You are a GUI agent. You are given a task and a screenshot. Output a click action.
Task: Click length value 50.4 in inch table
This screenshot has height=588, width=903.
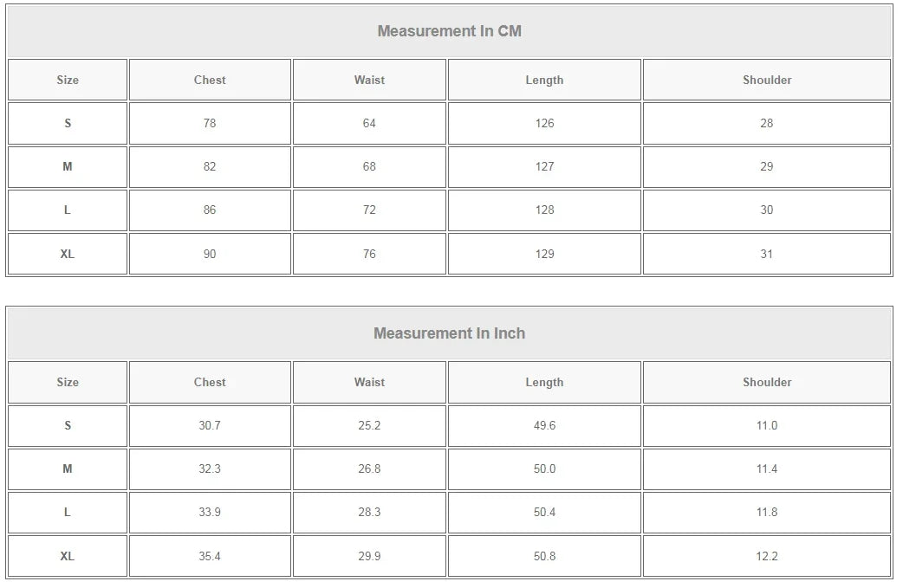544,512
